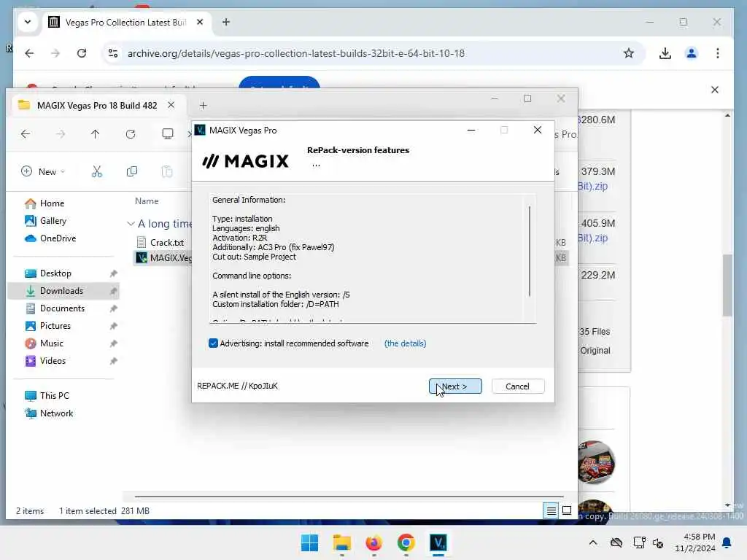Open the New dropdown in File Explorer
The width and height of the screenshot is (747, 560).
click(43, 171)
